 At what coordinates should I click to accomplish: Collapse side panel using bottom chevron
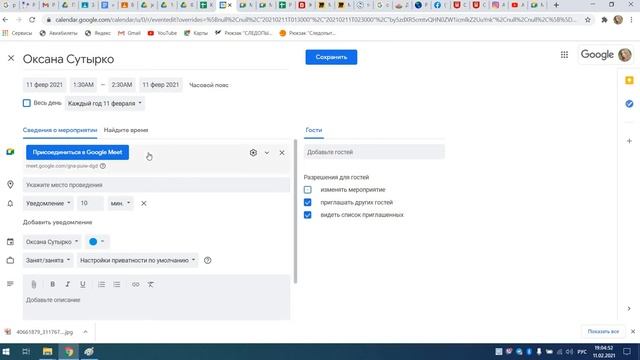(x=629, y=309)
